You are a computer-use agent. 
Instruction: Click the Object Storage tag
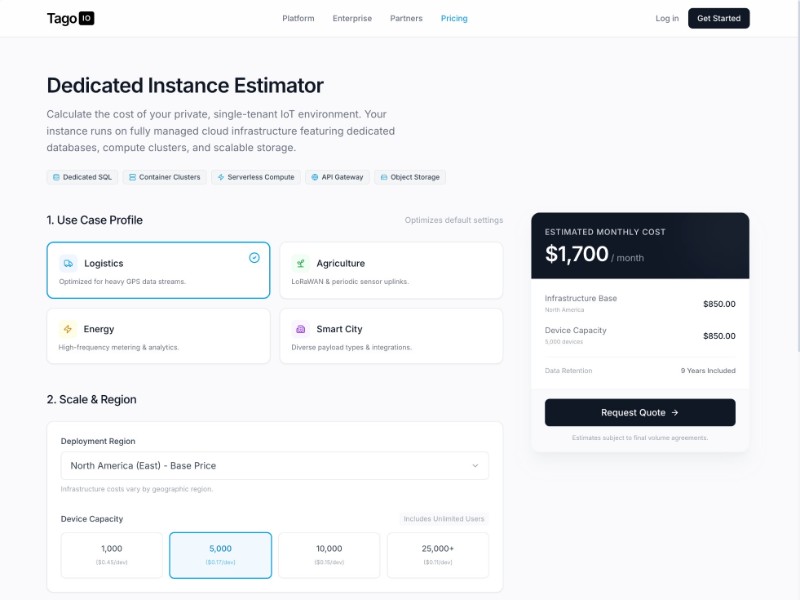(410, 177)
